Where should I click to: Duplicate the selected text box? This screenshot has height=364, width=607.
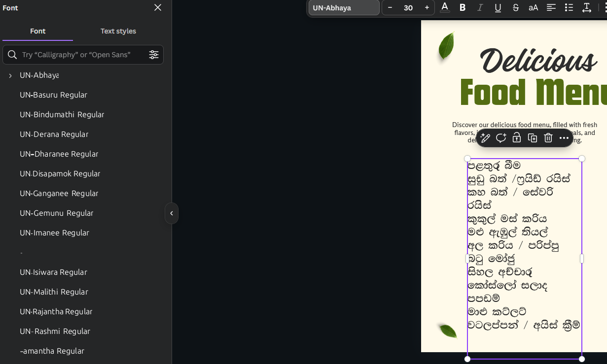[x=533, y=138]
